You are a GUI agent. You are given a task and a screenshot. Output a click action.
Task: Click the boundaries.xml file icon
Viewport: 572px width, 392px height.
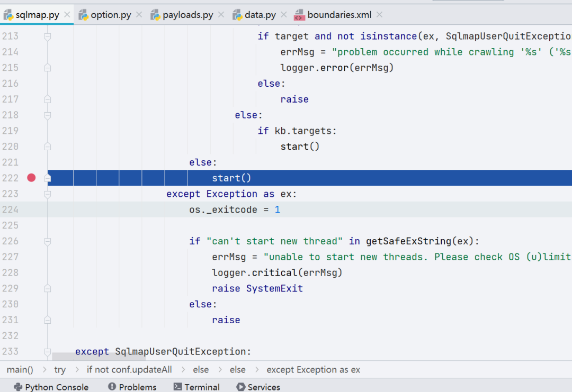click(299, 15)
